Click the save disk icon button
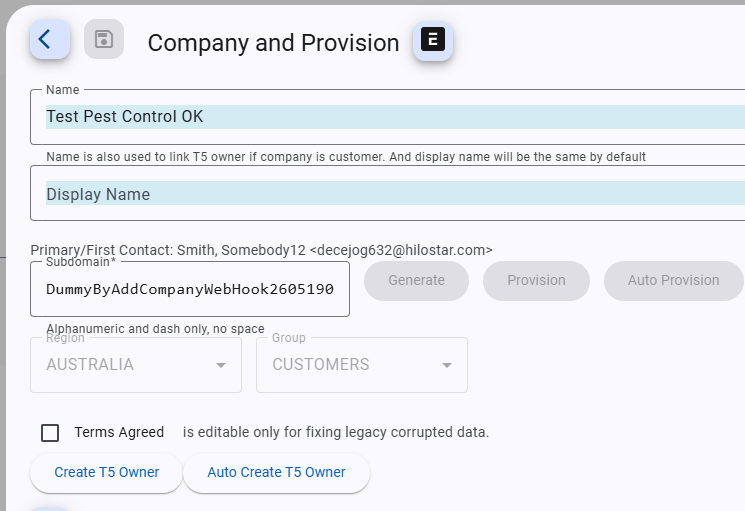 [104, 39]
